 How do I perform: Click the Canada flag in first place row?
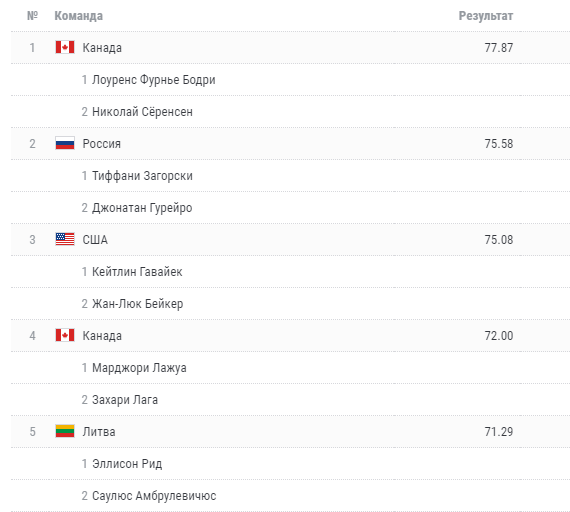click(x=65, y=47)
